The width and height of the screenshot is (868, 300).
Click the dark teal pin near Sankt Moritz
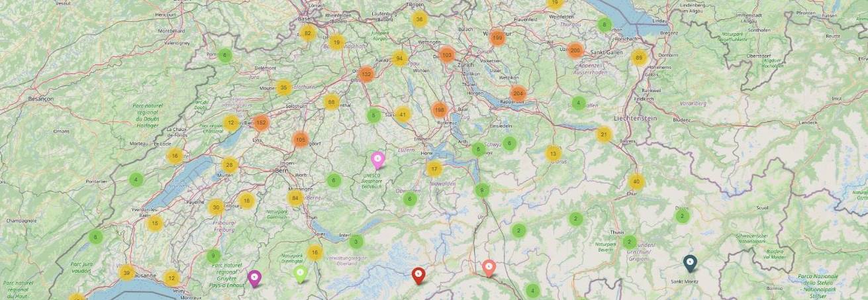[690, 264]
